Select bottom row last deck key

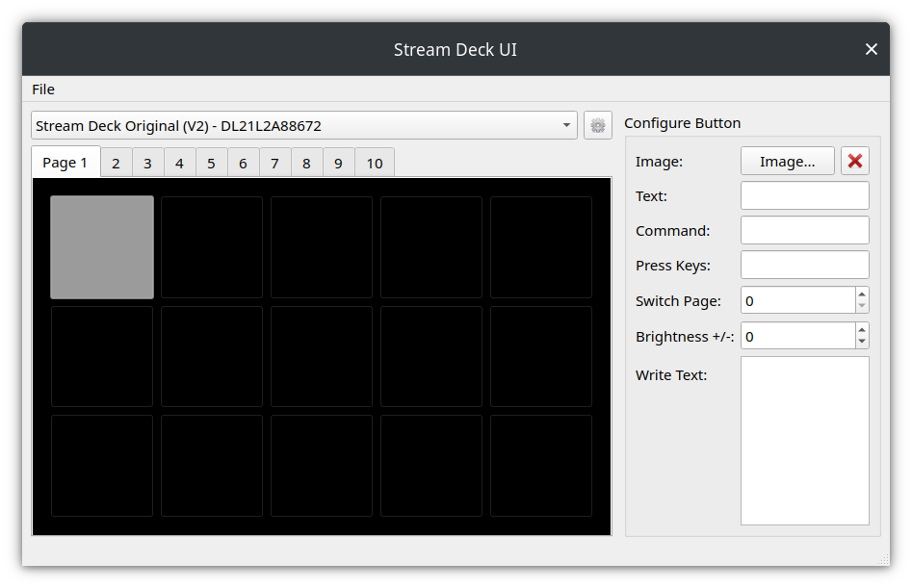coord(541,466)
